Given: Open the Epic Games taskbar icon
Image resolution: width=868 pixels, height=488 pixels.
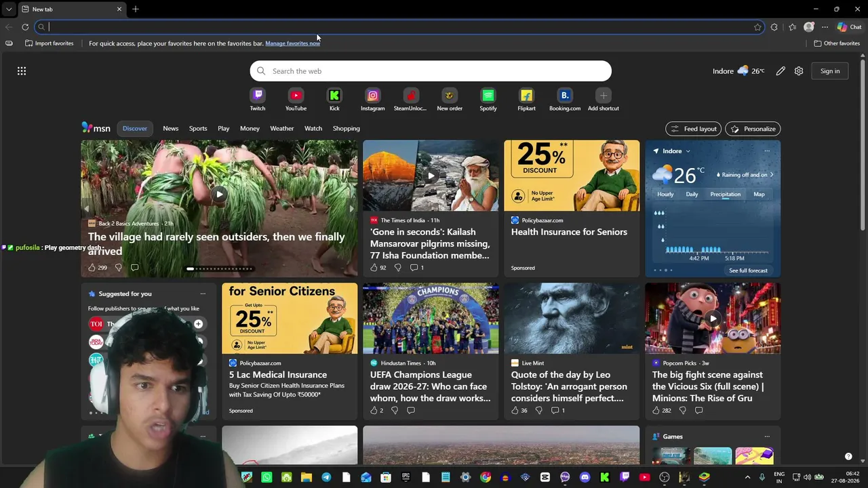Looking at the screenshot, I should (x=406, y=477).
